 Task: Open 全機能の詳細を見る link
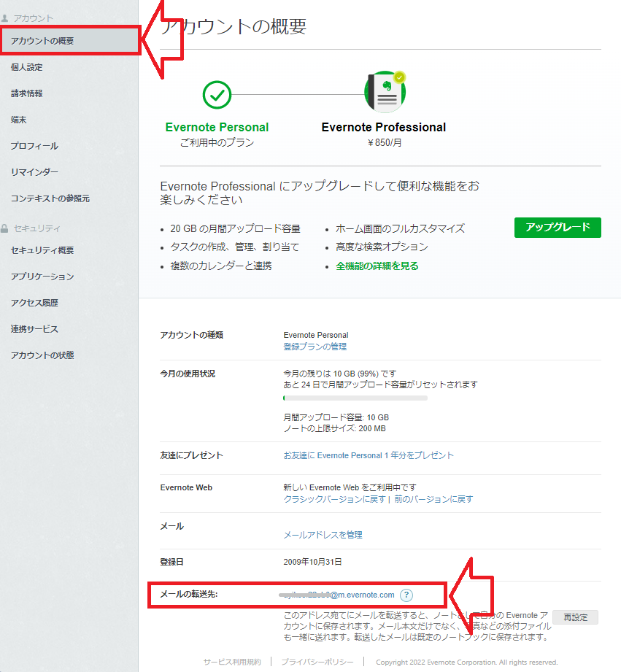[x=377, y=266]
